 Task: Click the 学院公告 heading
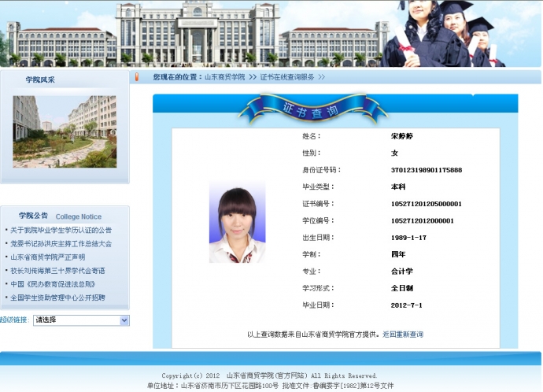[x=33, y=216]
